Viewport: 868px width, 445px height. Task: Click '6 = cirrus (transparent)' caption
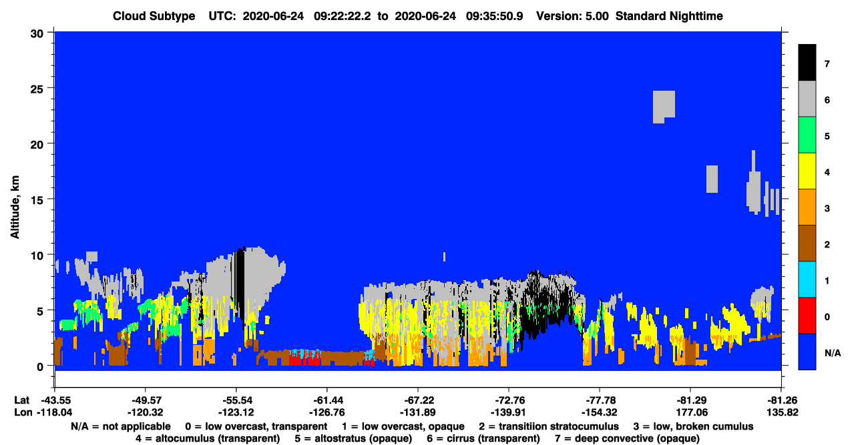pyautogui.click(x=482, y=438)
